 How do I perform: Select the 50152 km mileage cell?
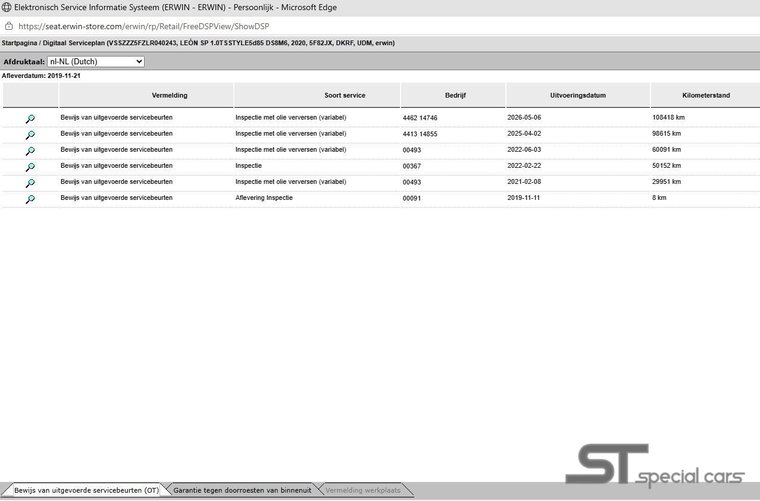[x=666, y=165]
